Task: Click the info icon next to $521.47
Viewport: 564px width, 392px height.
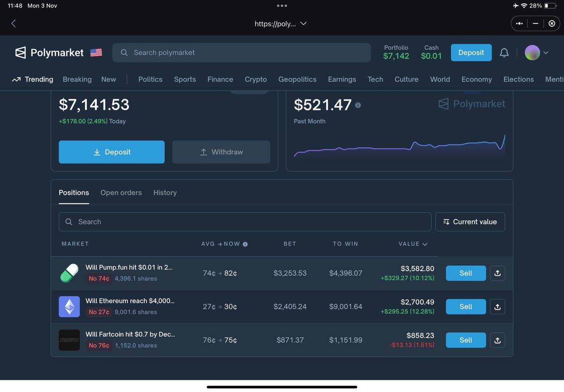Action: [358, 105]
